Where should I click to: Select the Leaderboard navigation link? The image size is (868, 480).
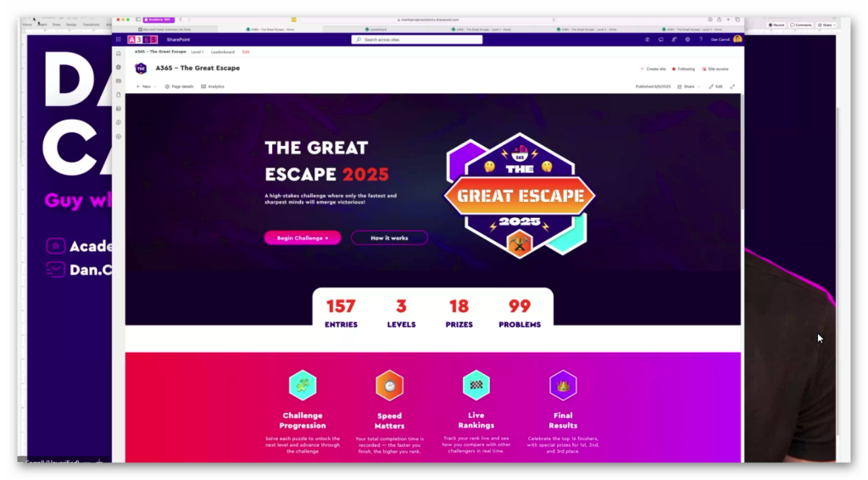(223, 52)
